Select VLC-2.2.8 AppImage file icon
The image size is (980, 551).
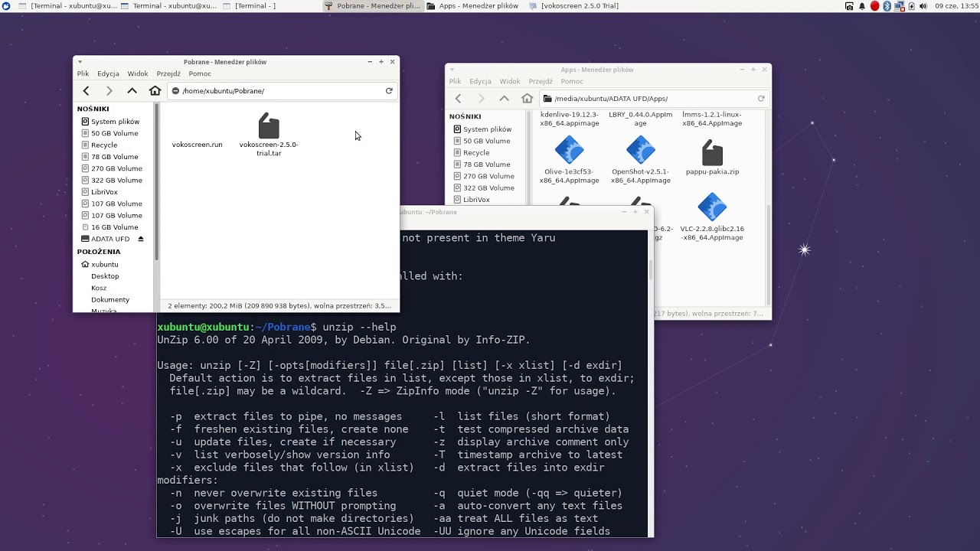click(712, 207)
